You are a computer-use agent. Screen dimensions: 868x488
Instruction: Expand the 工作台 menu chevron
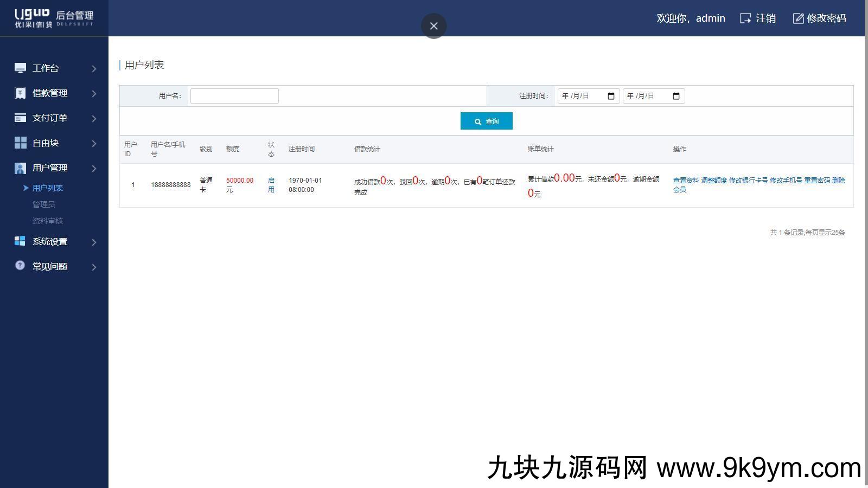click(94, 69)
